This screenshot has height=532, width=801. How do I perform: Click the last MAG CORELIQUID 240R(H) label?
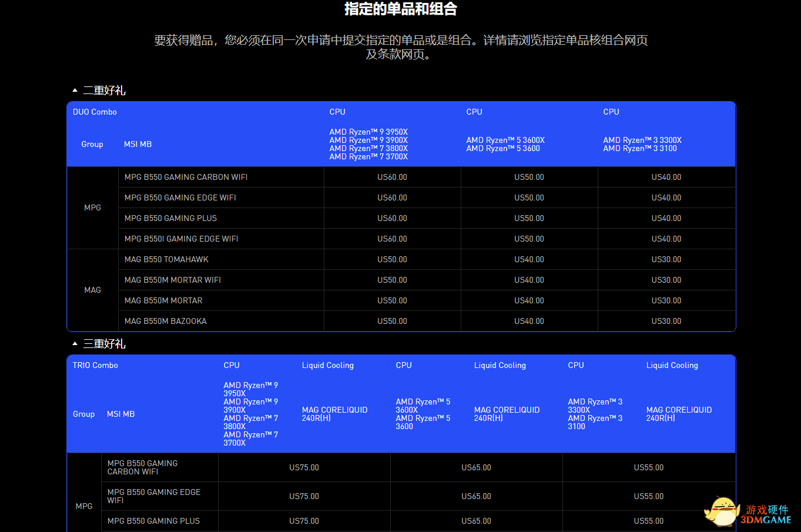679,414
